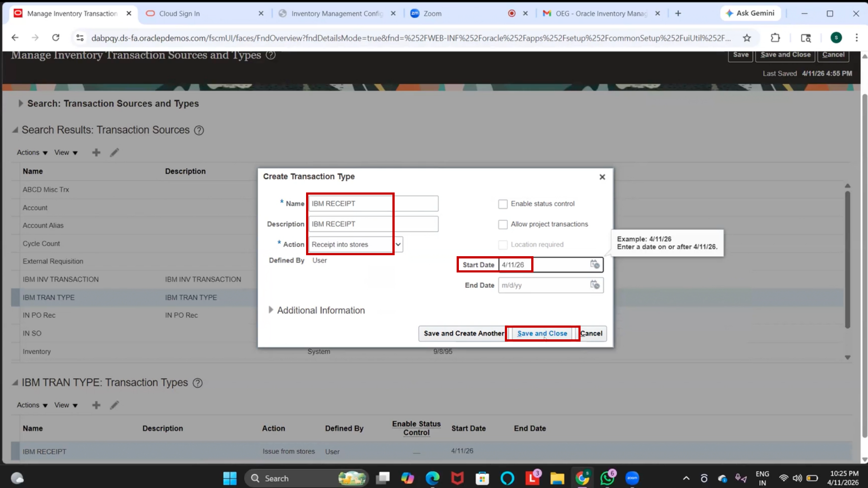The image size is (868, 488).
Task: Select IBM RECEIPT row in Transaction Types table
Action: tap(431, 451)
